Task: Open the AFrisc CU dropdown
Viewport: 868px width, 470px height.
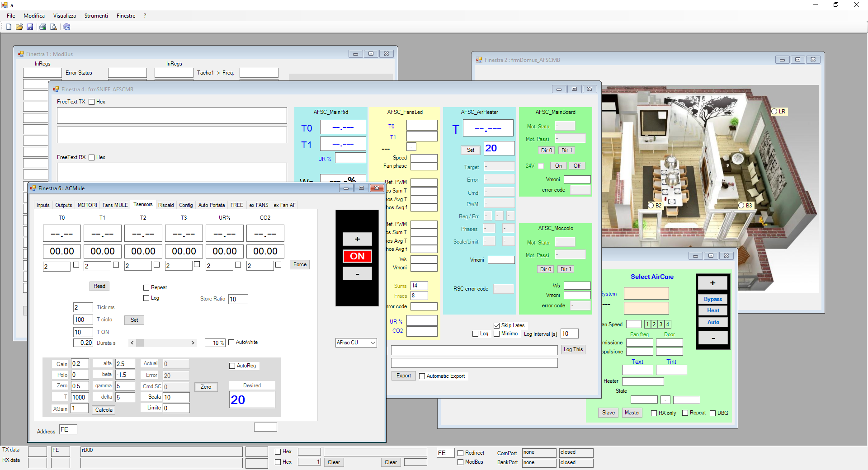Action: coord(356,343)
